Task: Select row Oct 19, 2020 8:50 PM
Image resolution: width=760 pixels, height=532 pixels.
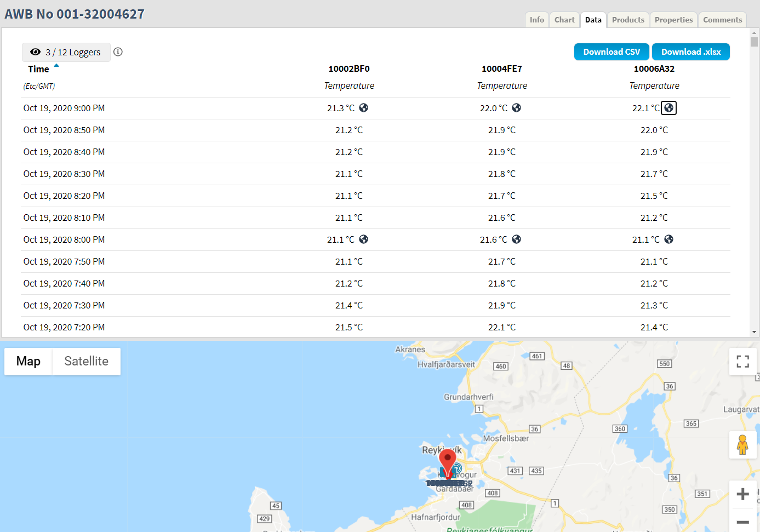Action: (375, 130)
